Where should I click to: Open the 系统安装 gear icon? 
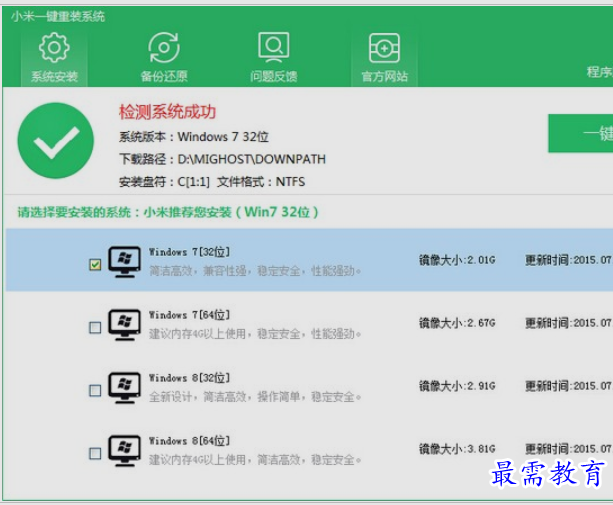click(x=54, y=48)
